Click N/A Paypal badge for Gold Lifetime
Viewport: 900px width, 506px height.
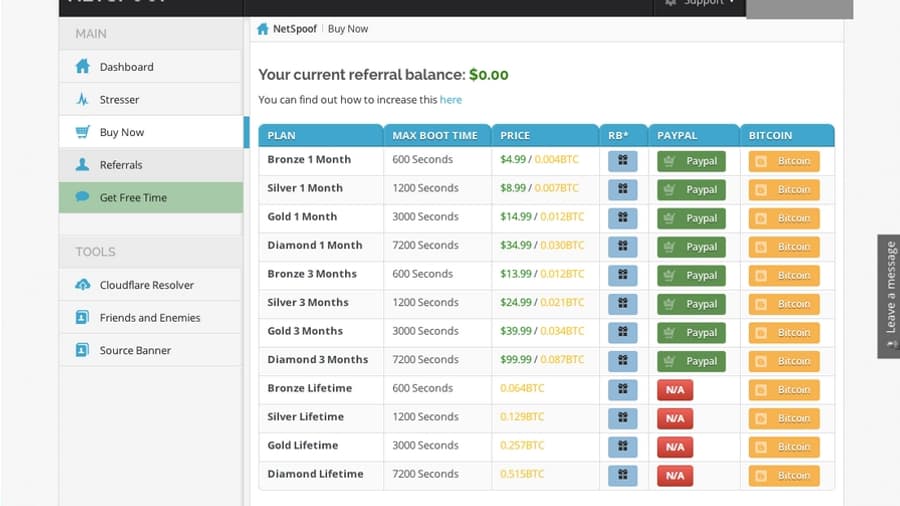click(x=675, y=447)
